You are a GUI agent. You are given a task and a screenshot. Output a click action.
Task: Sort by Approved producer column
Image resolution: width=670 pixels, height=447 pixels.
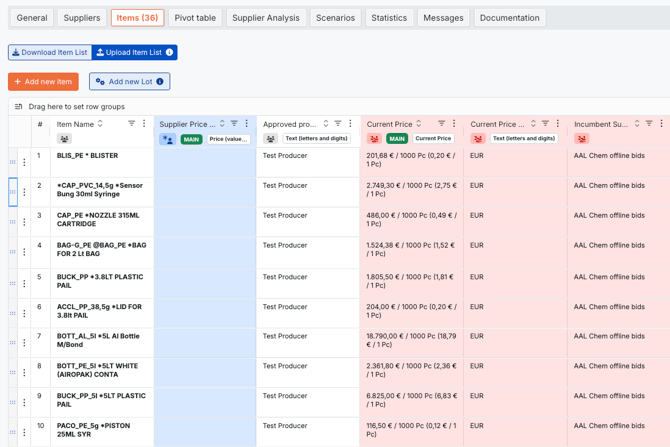coord(326,124)
